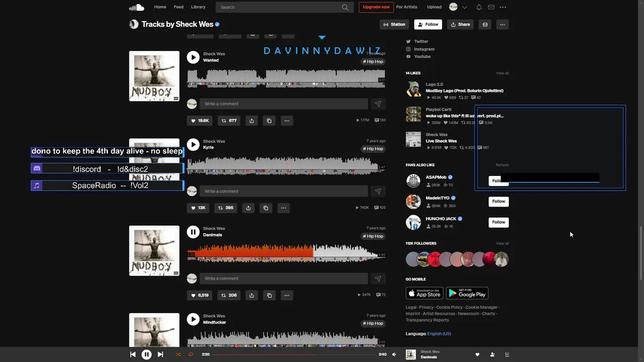The height and width of the screenshot is (362, 644).
Task: Copy link of Danimals track
Action: click(x=269, y=295)
